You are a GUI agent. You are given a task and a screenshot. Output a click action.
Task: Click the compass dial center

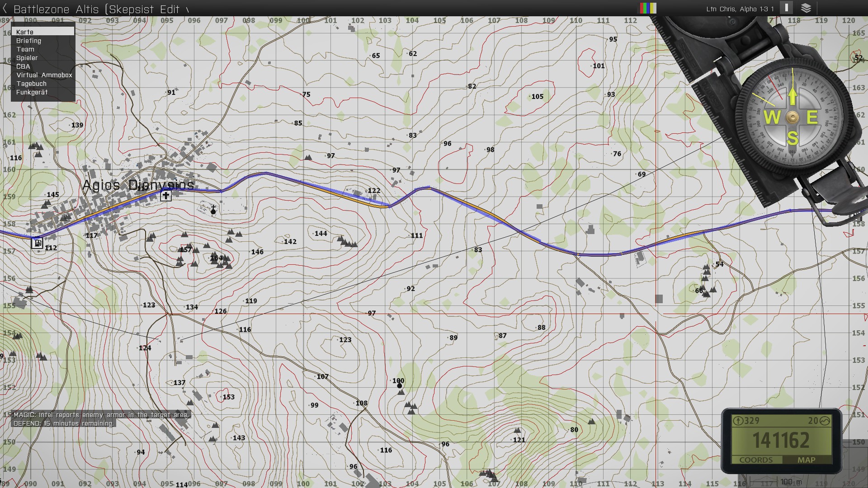pyautogui.click(x=792, y=117)
